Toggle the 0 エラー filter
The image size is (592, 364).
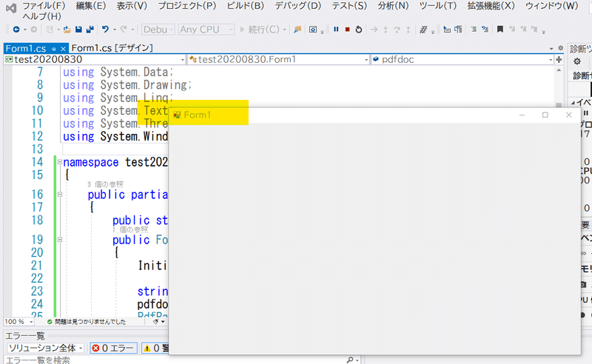click(x=113, y=348)
